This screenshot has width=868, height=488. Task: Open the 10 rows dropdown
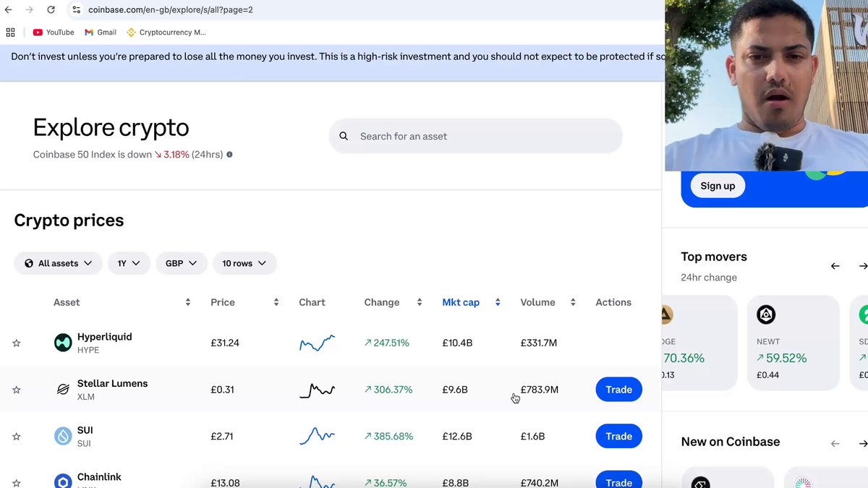(x=244, y=263)
